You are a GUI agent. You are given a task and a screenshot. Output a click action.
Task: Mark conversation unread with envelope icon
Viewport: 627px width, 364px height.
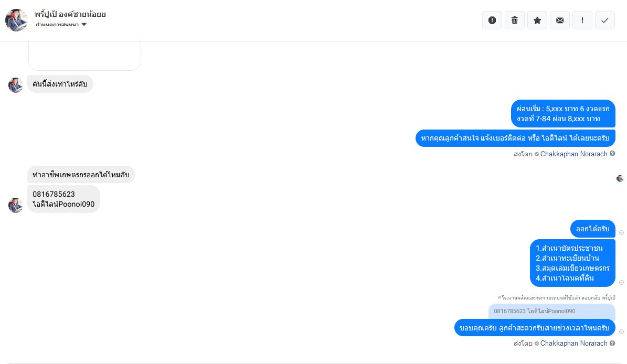click(560, 20)
